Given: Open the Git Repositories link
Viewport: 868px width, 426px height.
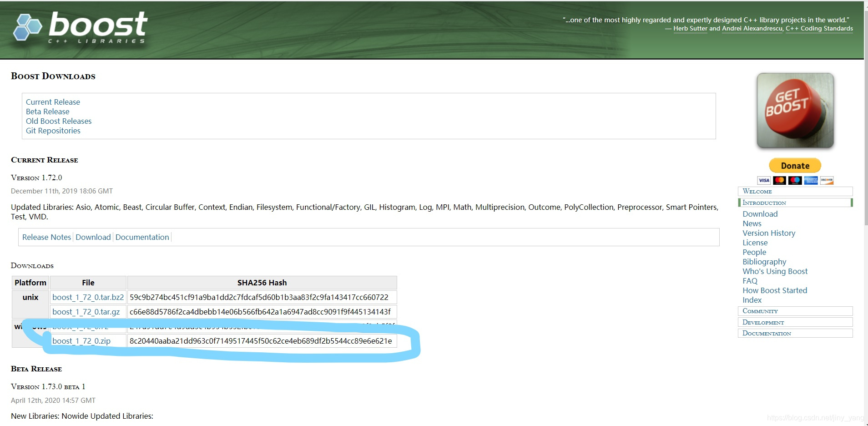Looking at the screenshot, I should coord(53,131).
